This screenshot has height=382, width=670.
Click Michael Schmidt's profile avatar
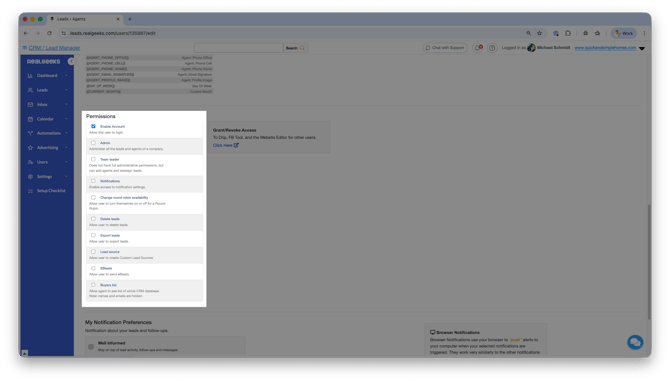531,48
